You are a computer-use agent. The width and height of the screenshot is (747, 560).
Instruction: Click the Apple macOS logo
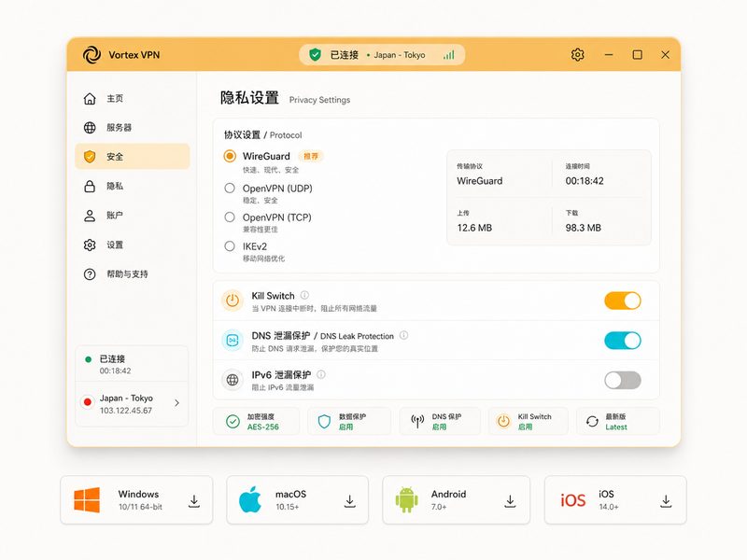coord(250,499)
